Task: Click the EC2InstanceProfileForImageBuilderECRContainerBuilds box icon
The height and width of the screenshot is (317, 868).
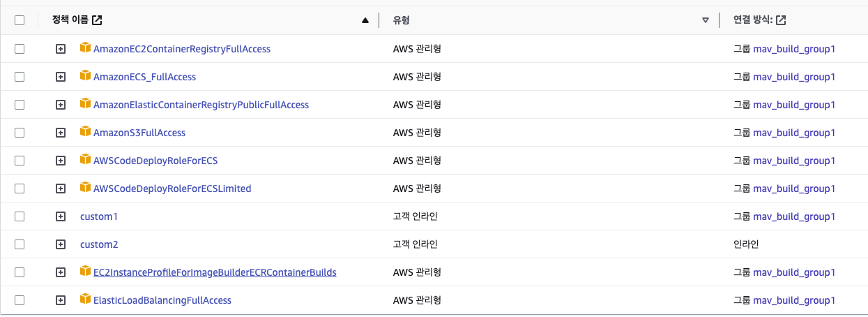Action: [x=86, y=271]
